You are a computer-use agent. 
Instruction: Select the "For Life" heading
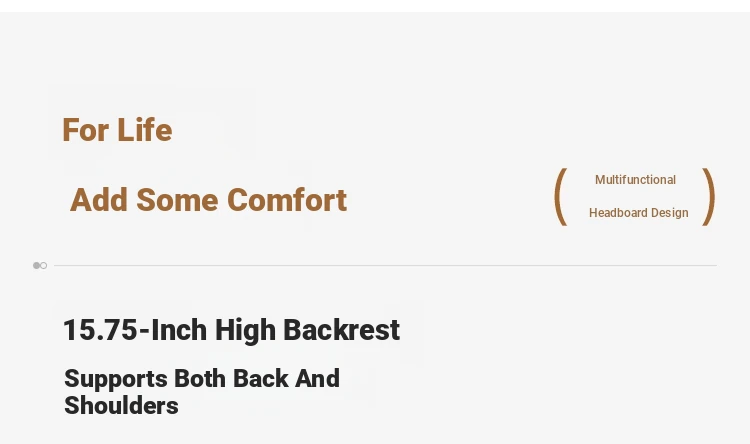pos(117,130)
